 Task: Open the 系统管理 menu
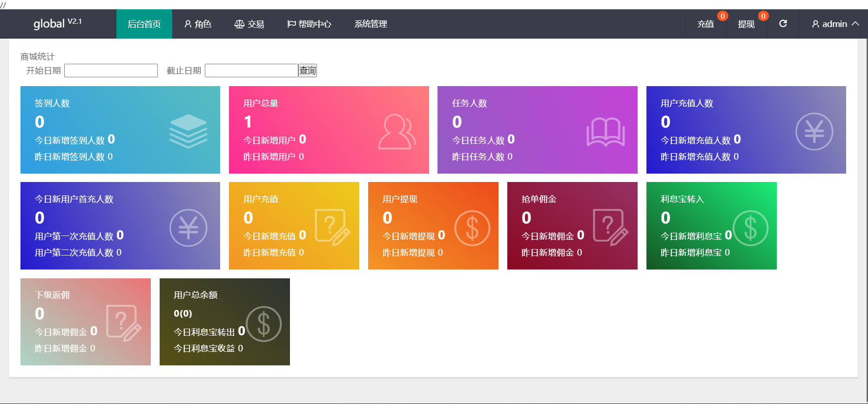click(370, 24)
